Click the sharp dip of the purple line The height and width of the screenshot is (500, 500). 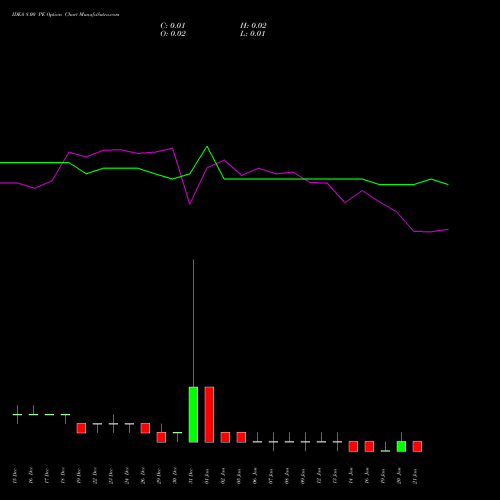(x=190, y=204)
